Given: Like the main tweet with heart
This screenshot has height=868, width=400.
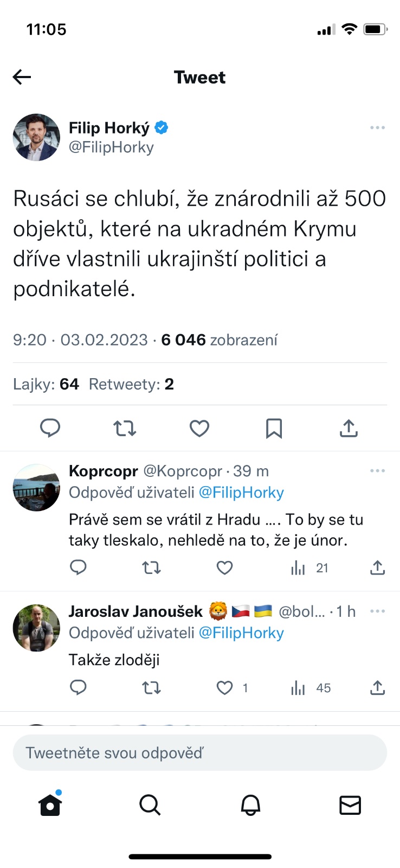Looking at the screenshot, I should 199,428.
